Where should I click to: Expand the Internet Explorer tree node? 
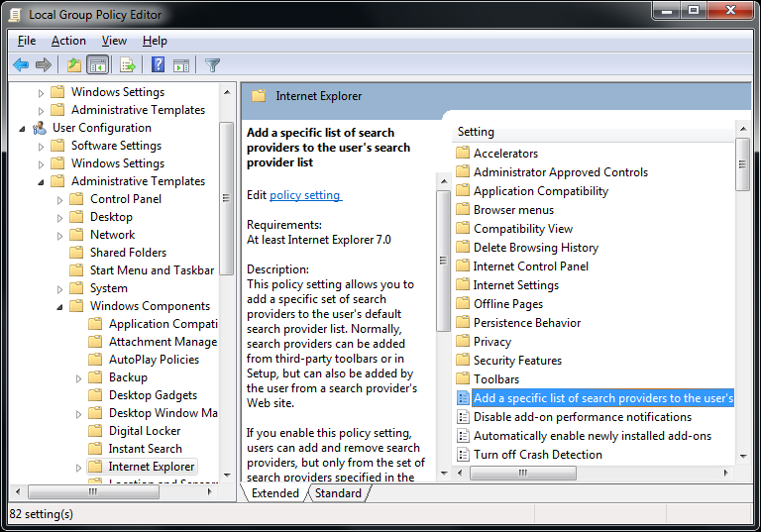[78, 468]
